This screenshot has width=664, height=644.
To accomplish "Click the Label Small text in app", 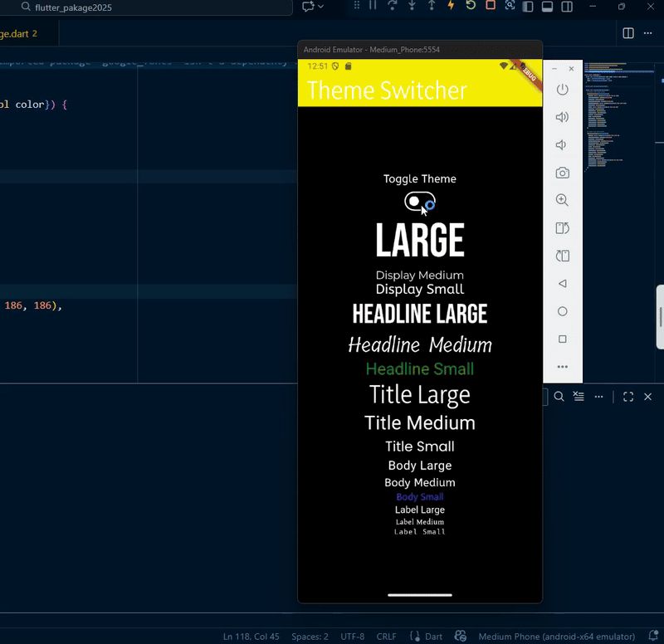I will tap(420, 532).
